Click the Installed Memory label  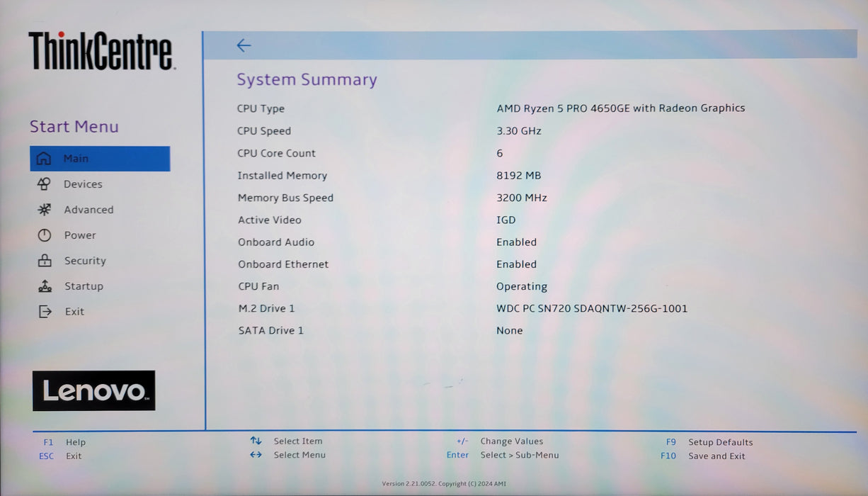(x=282, y=176)
